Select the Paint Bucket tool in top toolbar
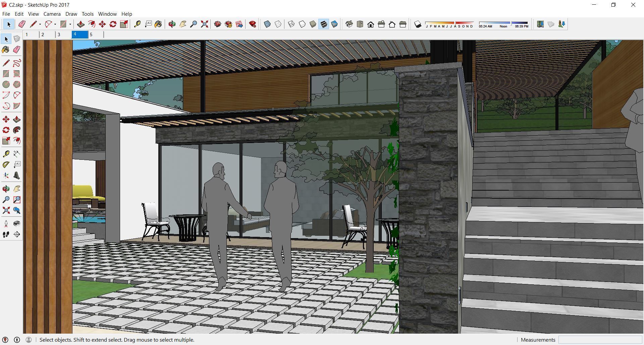 (158, 24)
